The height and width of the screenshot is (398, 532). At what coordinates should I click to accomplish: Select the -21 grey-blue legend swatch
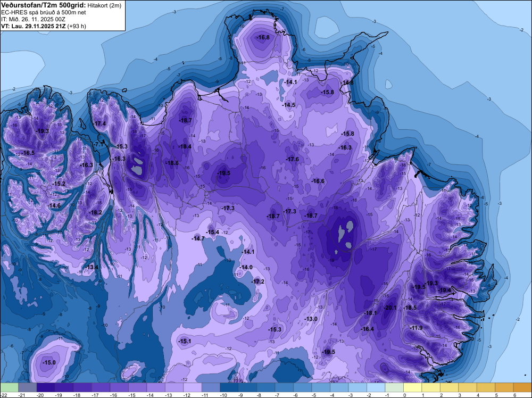click(27, 388)
